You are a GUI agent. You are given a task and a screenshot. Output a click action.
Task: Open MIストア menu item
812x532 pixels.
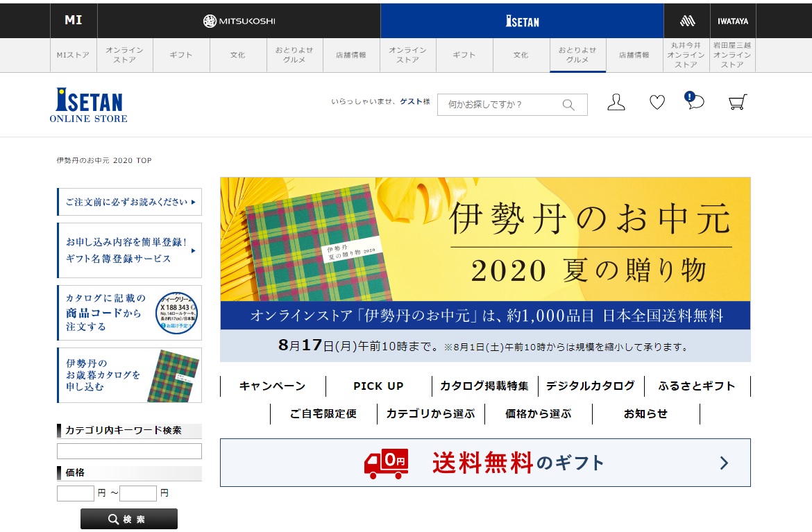(73, 55)
